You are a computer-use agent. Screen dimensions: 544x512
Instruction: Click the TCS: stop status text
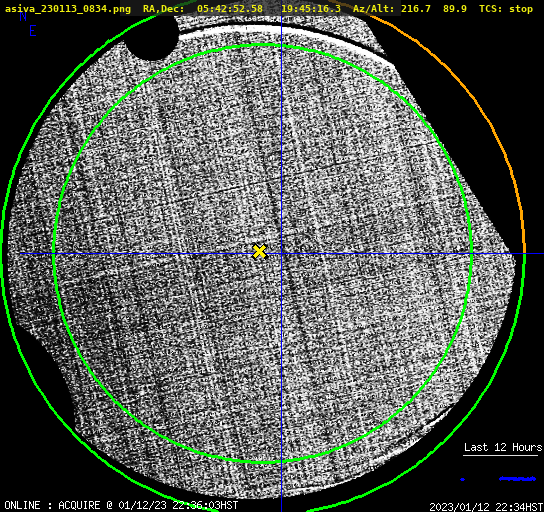506,9
